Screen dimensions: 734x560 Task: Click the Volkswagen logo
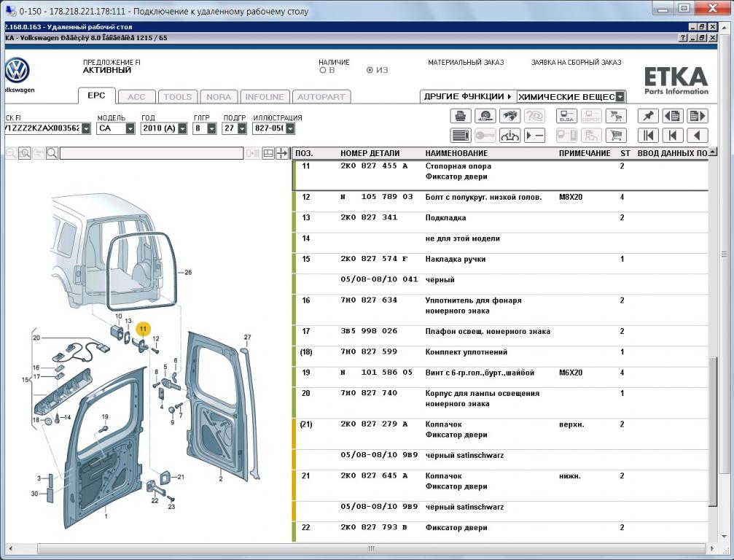click(x=17, y=71)
